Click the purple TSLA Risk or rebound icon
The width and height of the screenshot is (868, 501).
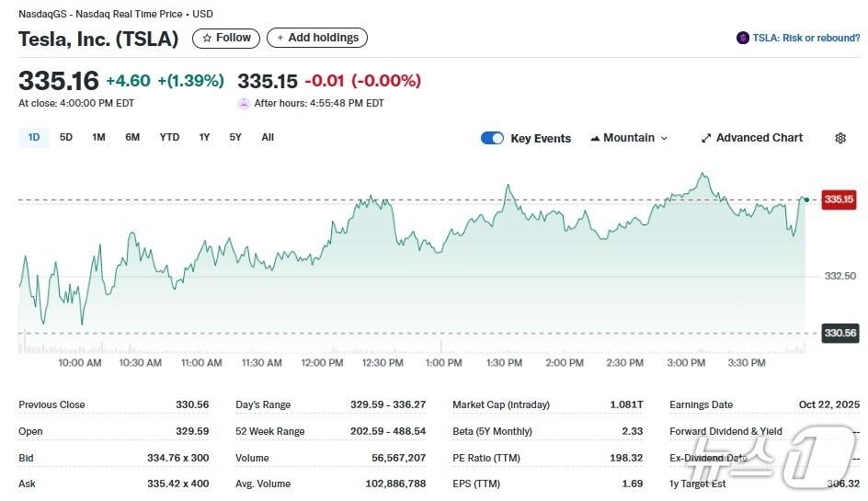[743, 38]
